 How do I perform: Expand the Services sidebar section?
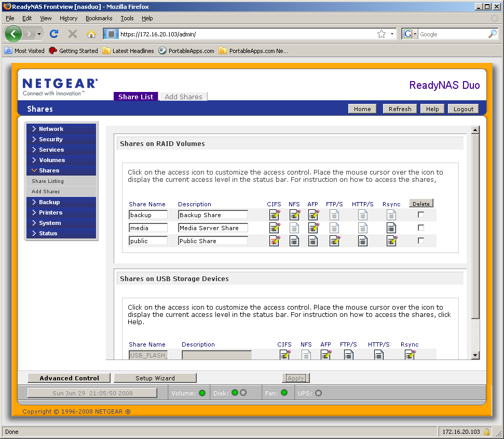(61, 150)
